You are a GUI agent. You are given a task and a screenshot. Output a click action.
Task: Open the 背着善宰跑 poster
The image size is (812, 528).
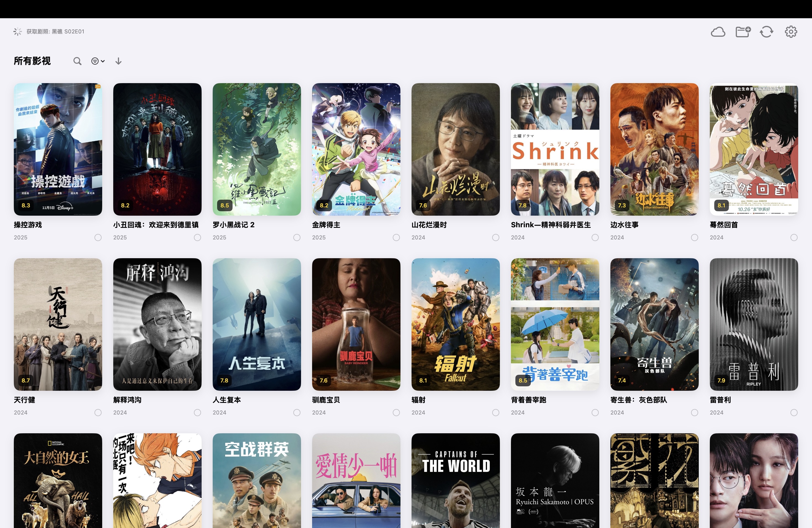pos(555,324)
